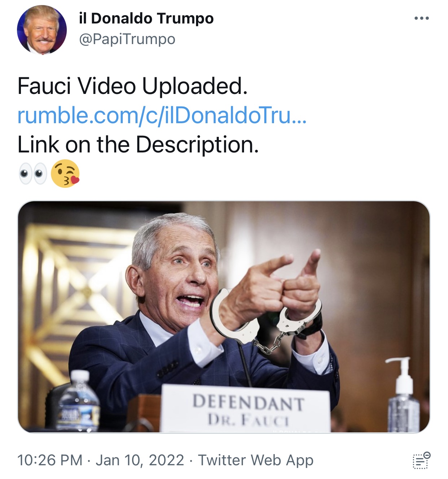Open the @PapiTrumpo handle

coord(127,39)
